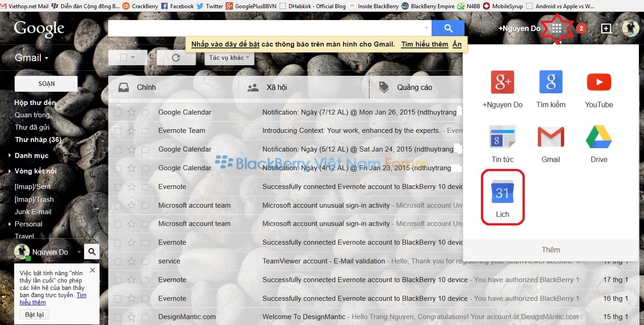This screenshot has height=325, width=644.
Task: Tick checkbox for service TeamViewer email
Action: coord(118,261)
